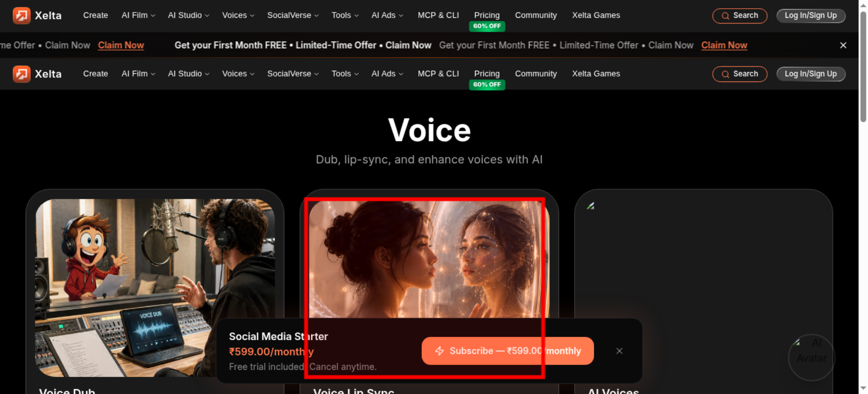Open the SocialVerse dropdown in the lower navigation bar
868x394 pixels.
[293, 74]
